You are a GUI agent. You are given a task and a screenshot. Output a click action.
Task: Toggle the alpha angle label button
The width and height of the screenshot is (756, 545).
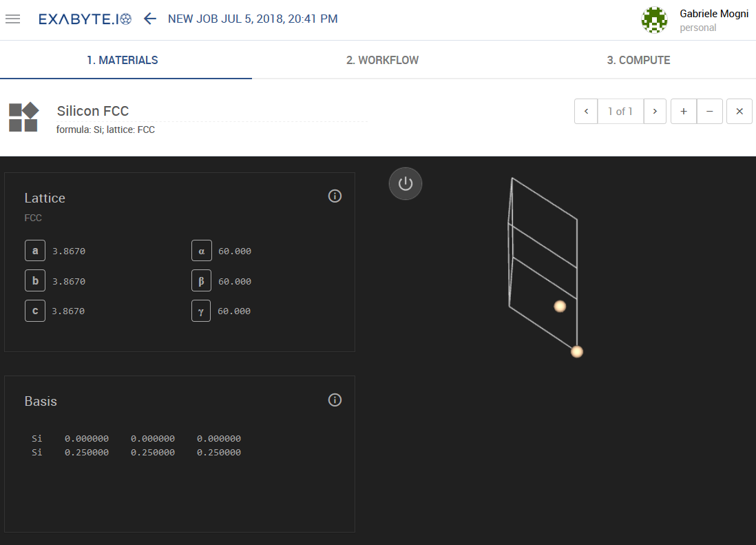point(201,250)
